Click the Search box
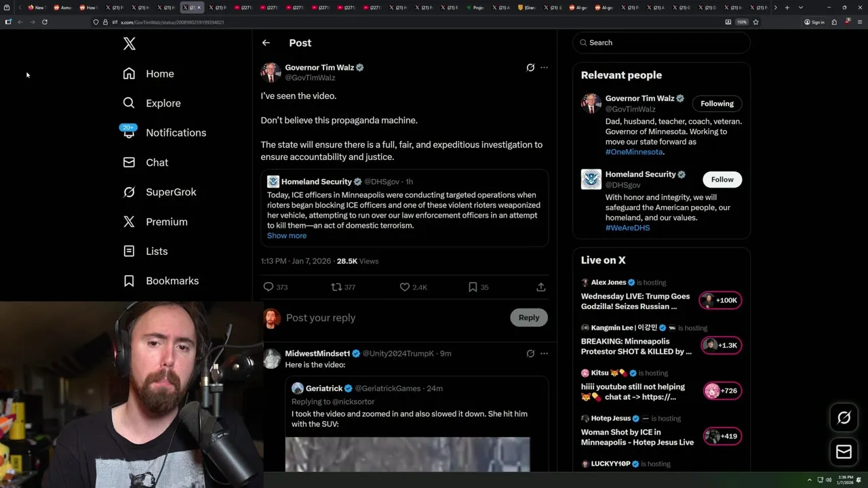Viewport: 868px width, 488px height. 662,43
